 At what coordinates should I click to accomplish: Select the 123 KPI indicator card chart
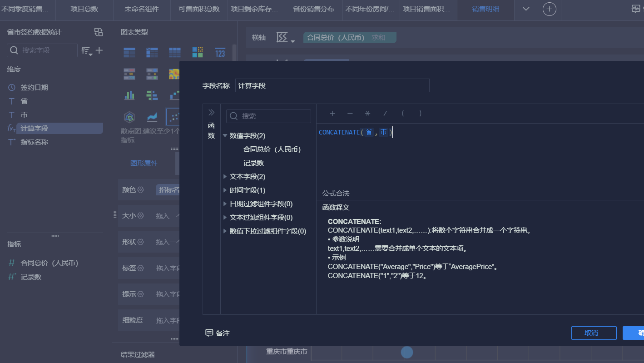(x=220, y=52)
